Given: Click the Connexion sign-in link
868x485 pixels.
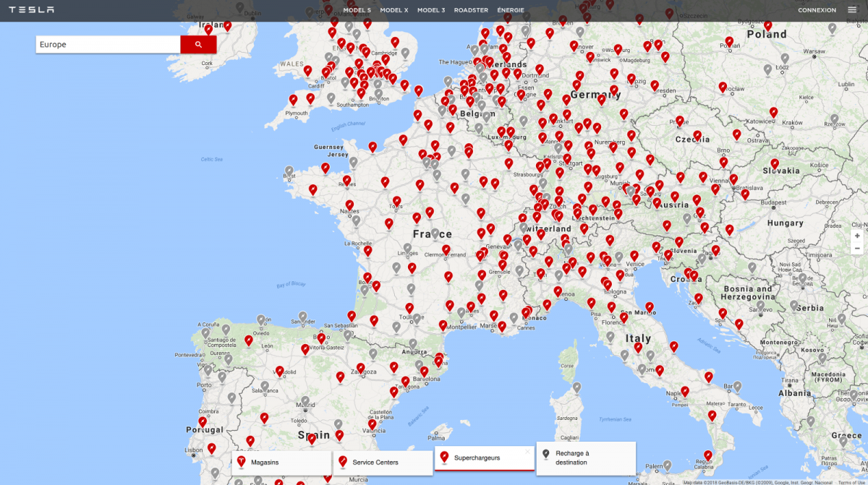Looking at the screenshot, I should pos(817,10).
